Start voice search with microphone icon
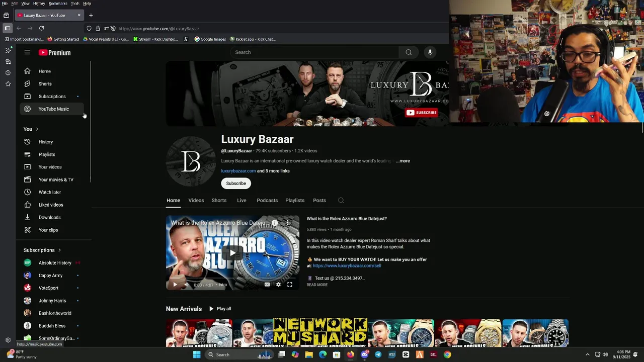Screen dimensions: 644x362 tap(430, 52)
